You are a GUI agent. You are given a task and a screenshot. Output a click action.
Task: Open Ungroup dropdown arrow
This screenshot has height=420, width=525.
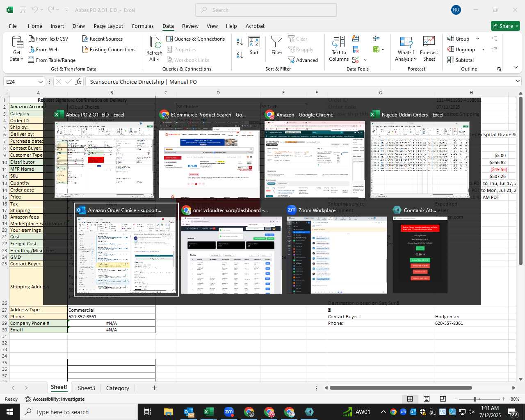click(x=483, y=49)
